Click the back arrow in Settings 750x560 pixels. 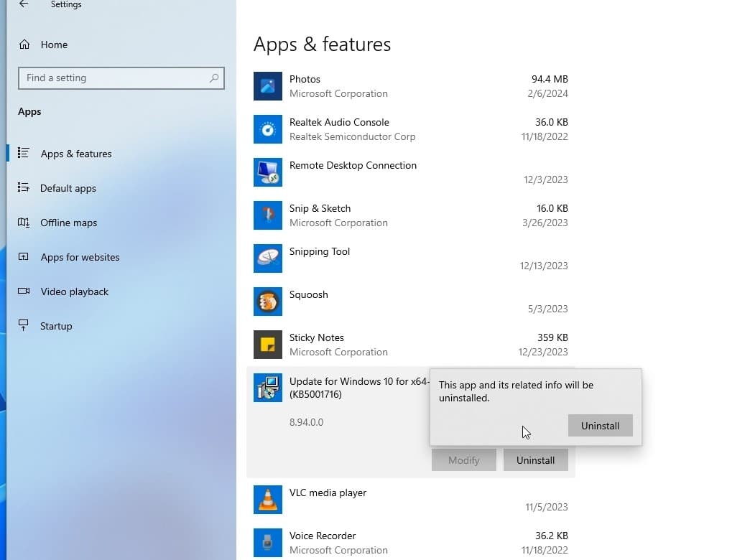24,4
